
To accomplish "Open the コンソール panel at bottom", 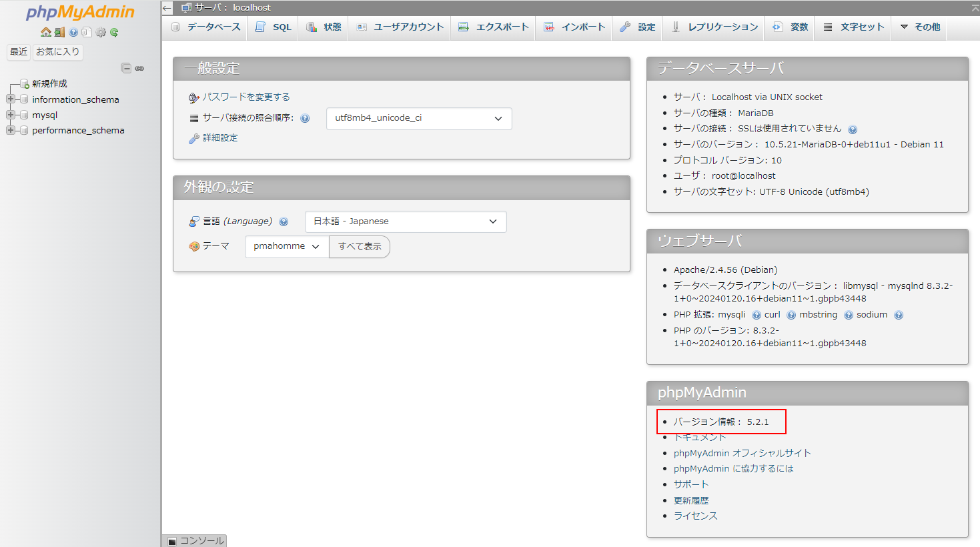I will pos(195,540).
